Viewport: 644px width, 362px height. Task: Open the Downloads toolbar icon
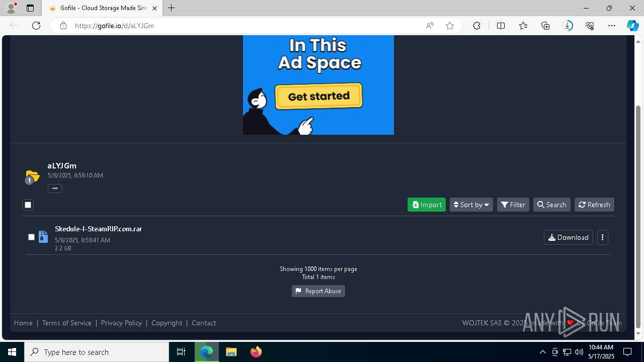pos(568,26)
